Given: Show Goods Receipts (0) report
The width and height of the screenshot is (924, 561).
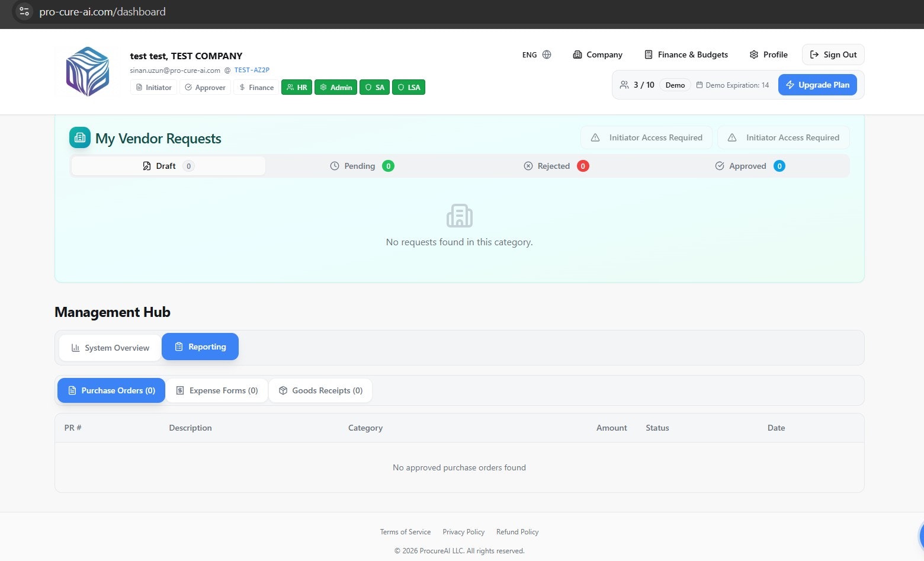Looking at the screenshot, I should 320,390.
